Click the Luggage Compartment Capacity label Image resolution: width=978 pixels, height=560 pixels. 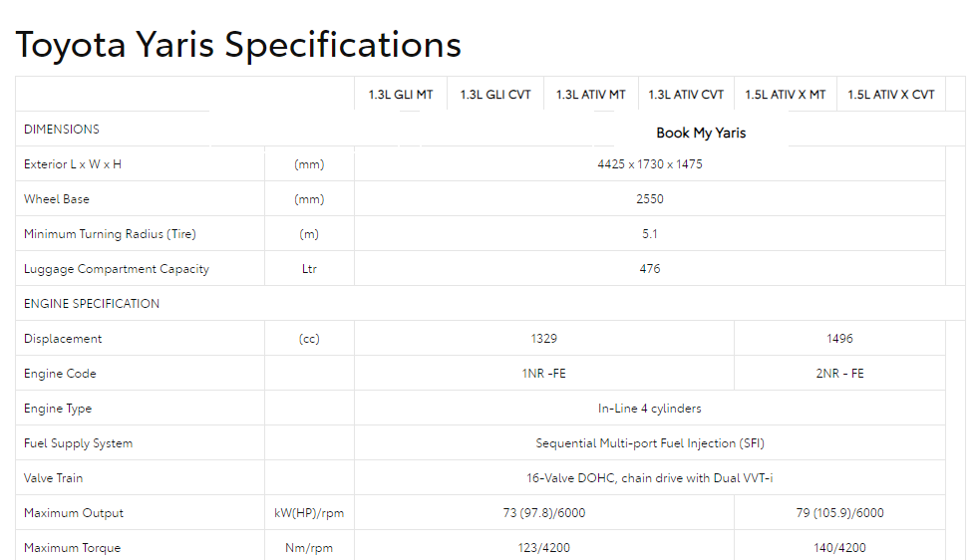pyautogui.click(x=117, y=269)
